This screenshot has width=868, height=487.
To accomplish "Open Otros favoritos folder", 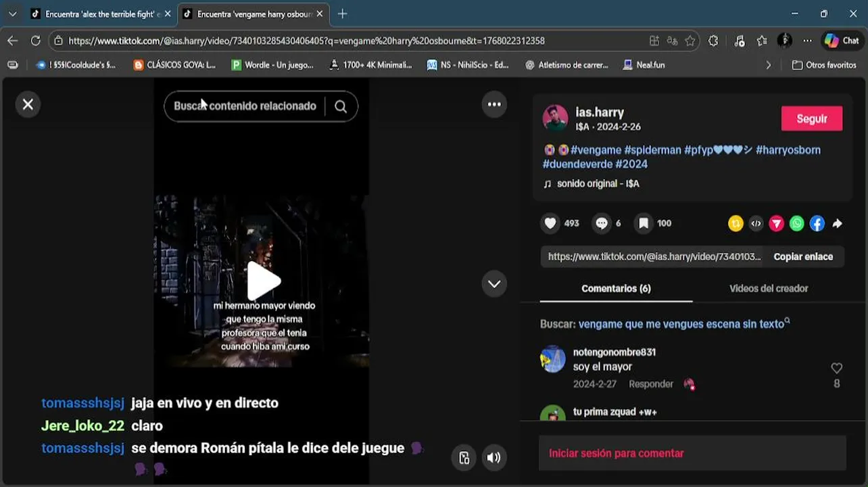I will 824,65.
